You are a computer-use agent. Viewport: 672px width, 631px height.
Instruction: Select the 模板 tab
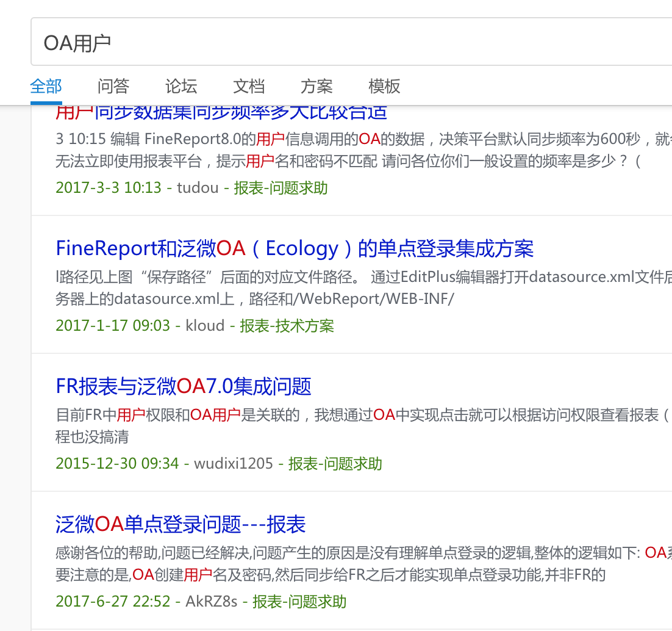[x=384, y=86]
